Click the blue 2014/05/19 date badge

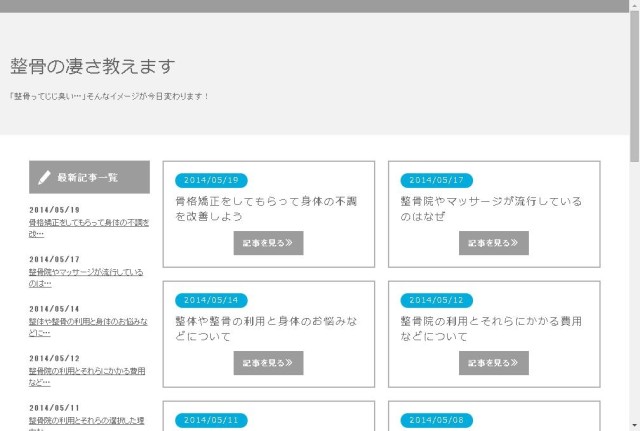click(x=211, y=180)
